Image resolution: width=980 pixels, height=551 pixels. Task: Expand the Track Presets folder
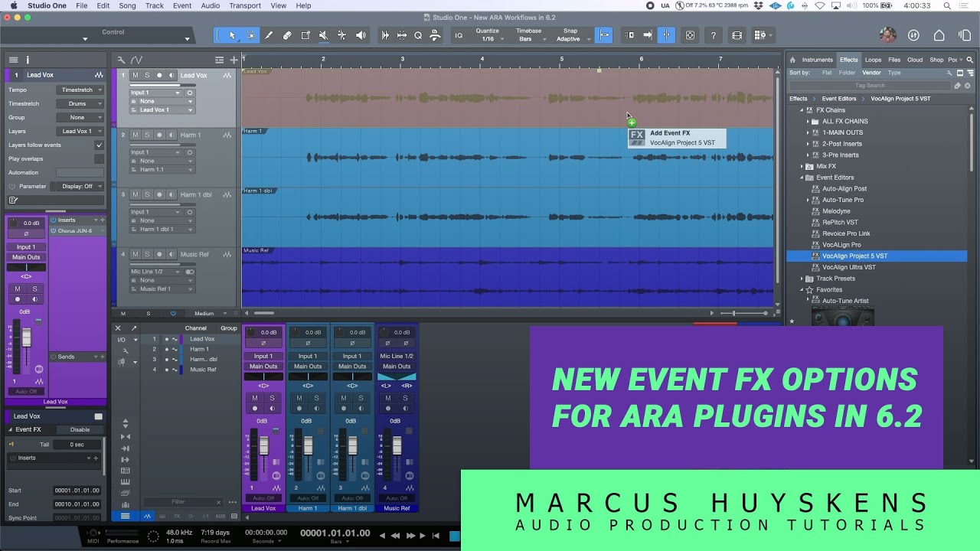tap(802, 279)
